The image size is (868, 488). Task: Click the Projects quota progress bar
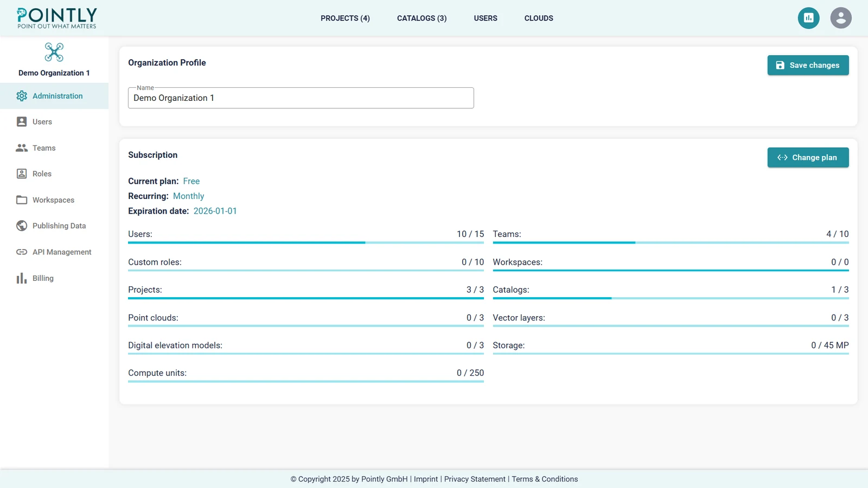[306, 298]
